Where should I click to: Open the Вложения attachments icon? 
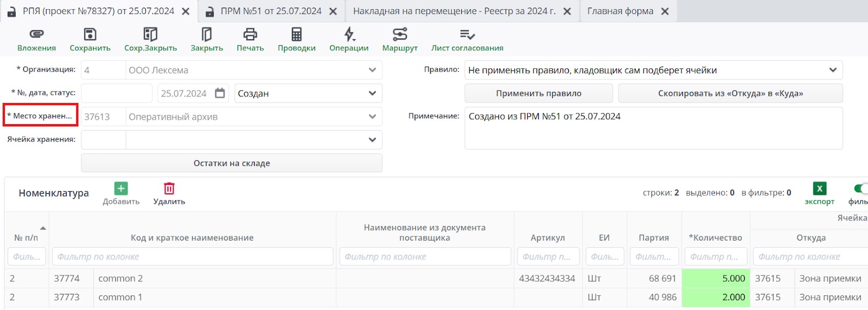tap(36, 35)
